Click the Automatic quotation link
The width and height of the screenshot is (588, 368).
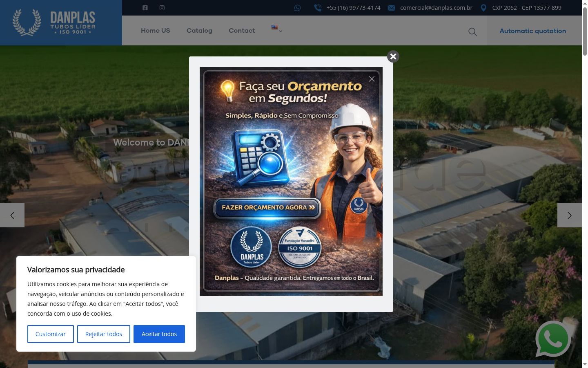pyautogui.click(x=533, y=31)
